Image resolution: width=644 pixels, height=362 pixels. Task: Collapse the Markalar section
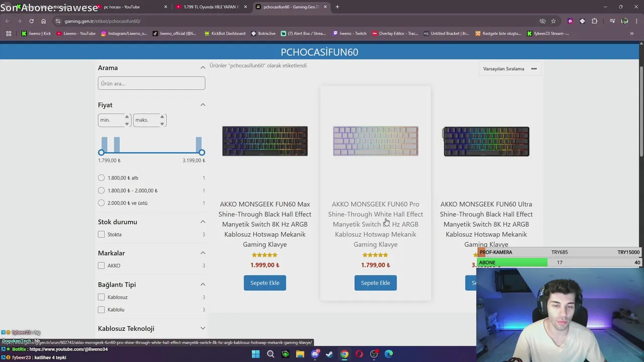pos(203,253)
